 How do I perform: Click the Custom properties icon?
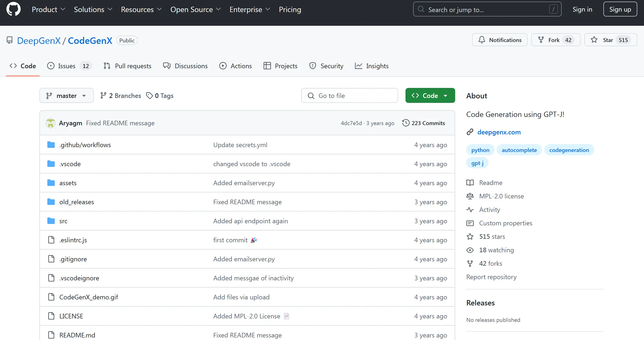click(x=470, y=223)
